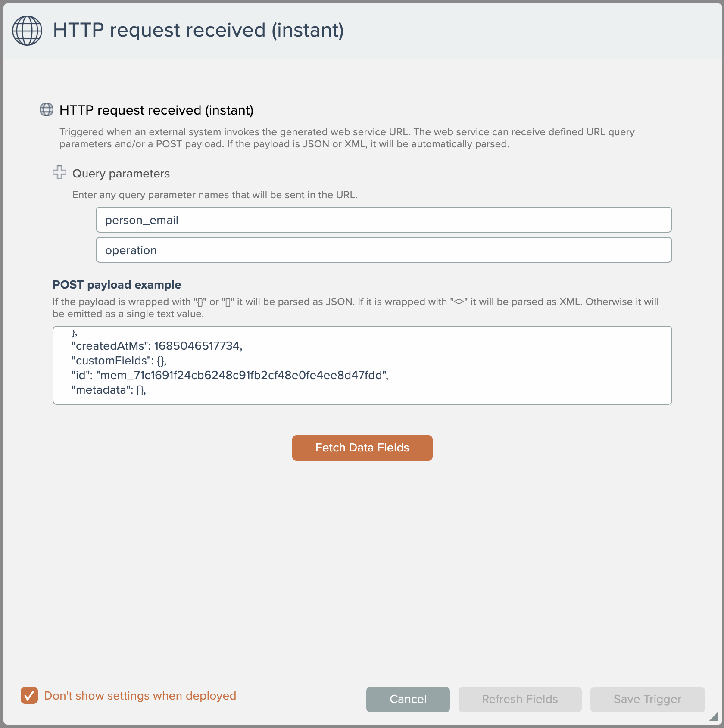Click the Query parameters section label
This screenshot has width=724, height=728.
pos(121,174)
